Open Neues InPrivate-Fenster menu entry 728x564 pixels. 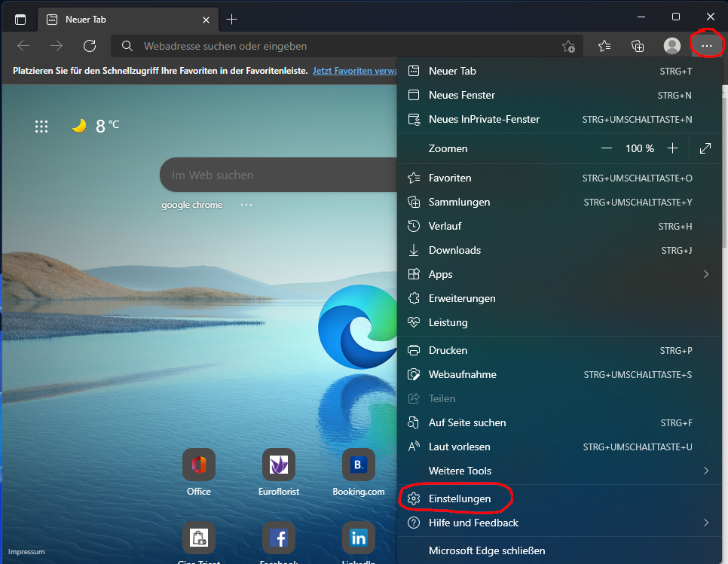click(484, 119)
